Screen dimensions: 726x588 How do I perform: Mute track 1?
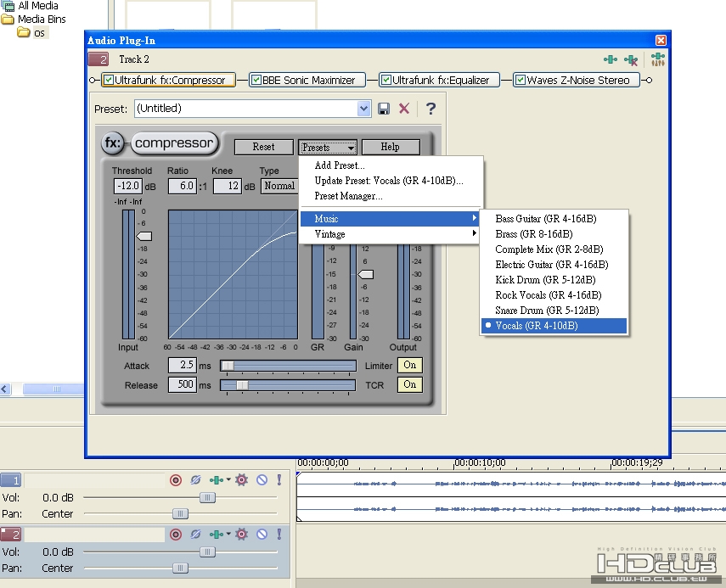coord(262,480)
